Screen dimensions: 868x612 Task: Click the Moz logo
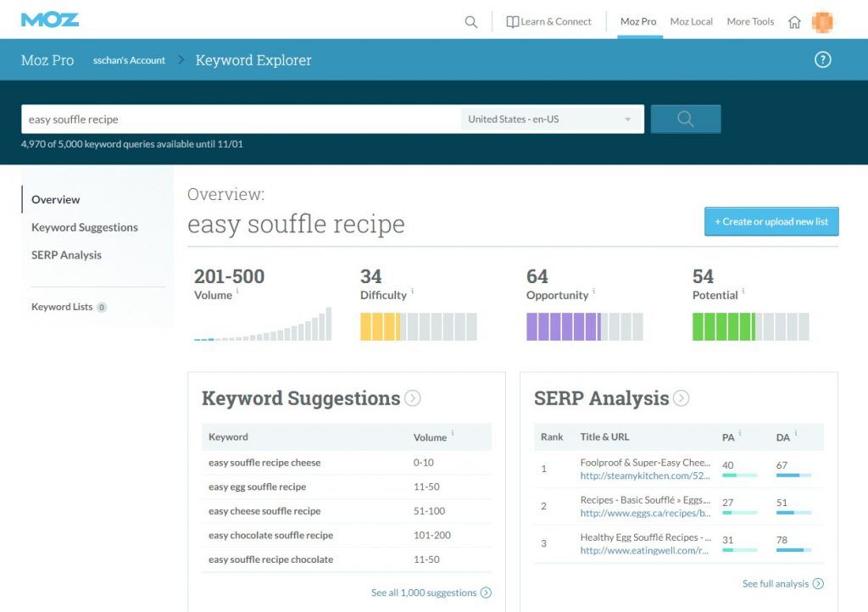click(50, 20)
